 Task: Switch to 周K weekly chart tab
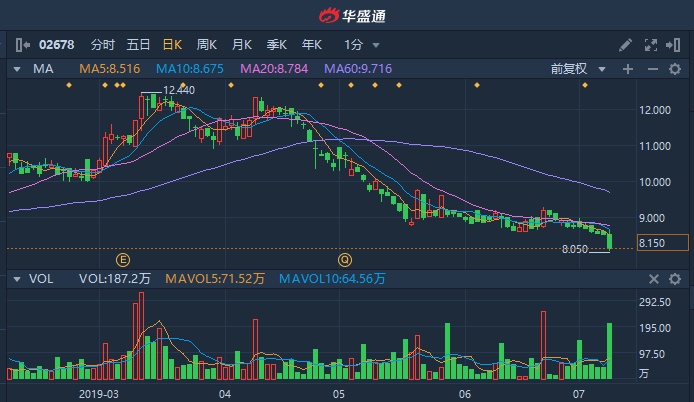click(207, 45)
